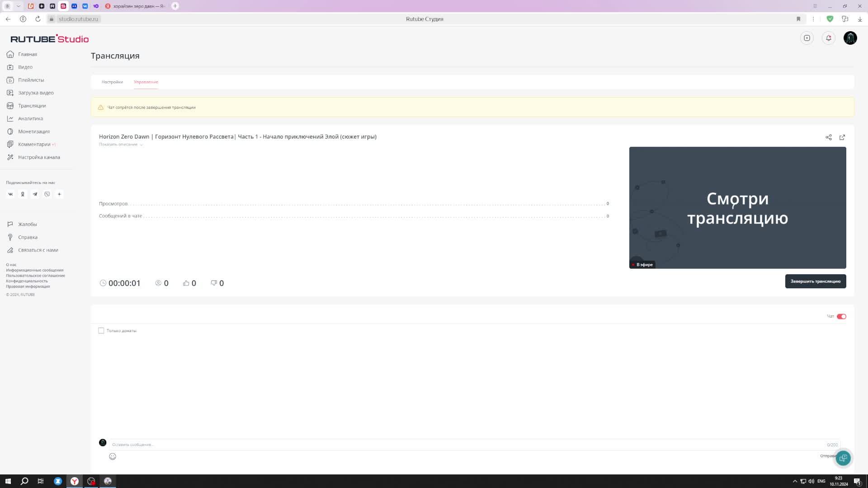The image size is (868, 488).
Task: Click the Смотри трансляцию preview player
Action: (737, 208)
